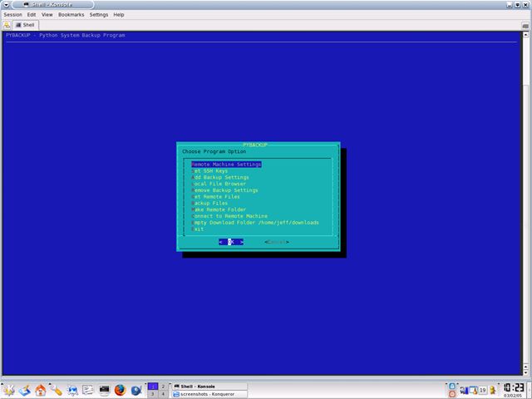Click the logout button in panel

pos(452,394)
